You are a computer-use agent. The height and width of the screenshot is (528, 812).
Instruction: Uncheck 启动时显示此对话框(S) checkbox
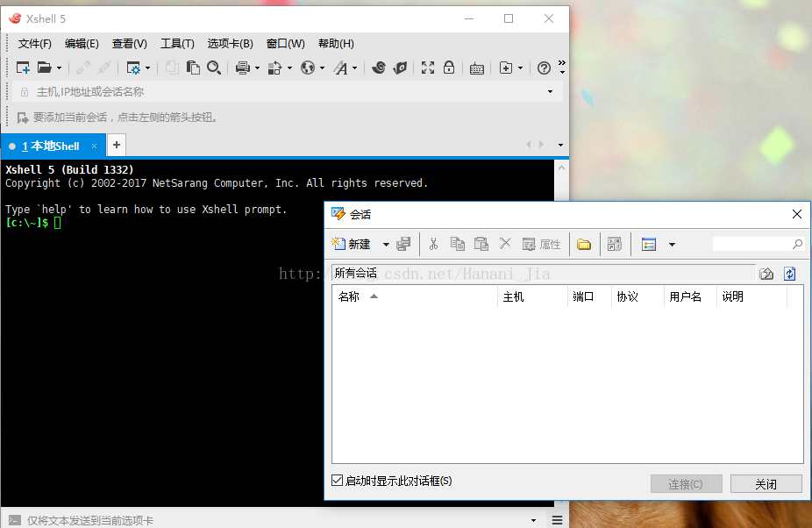point(337,481)
